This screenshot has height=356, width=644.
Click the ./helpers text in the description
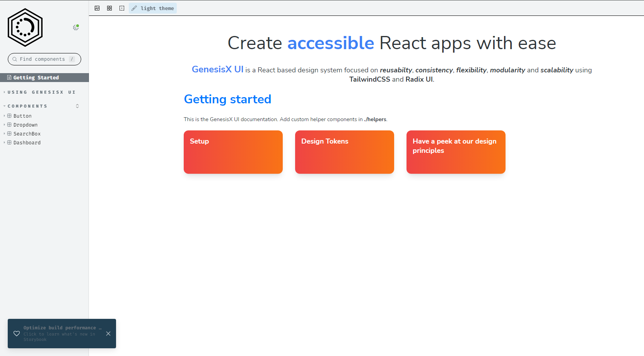[375, 119]
